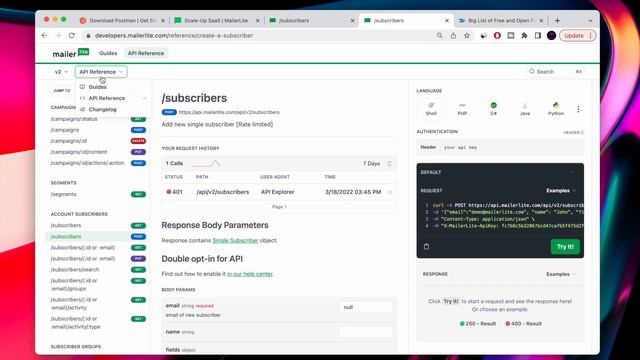
Task: Open the v2 version dropdown
Action: click(x=61, y=72)
